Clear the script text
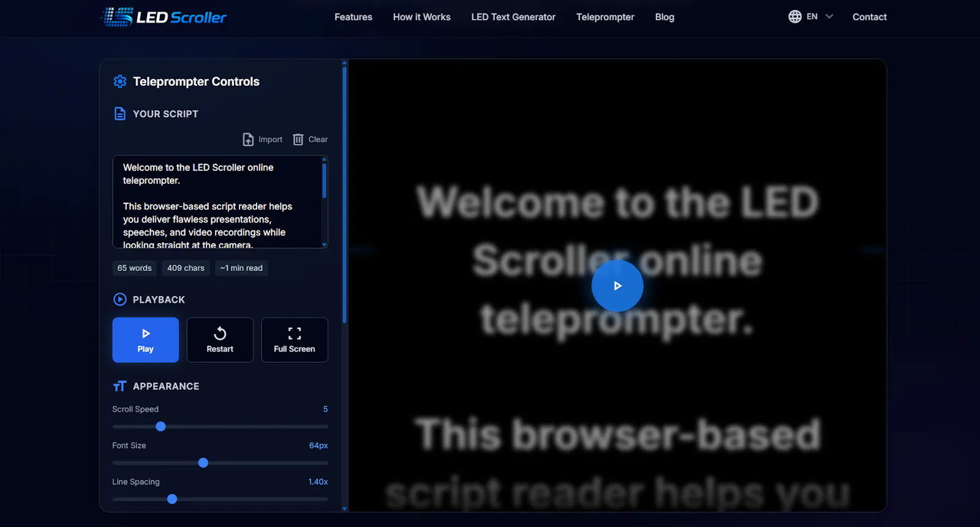This screenshot has width=980, height=527. coord(310,140)
